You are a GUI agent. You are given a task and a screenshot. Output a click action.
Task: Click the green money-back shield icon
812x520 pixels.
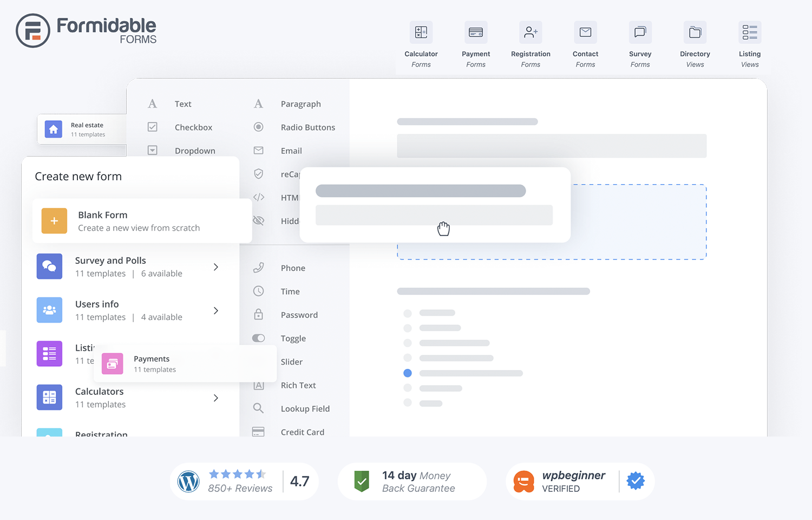pyautogui.click(x=362, y=481)
